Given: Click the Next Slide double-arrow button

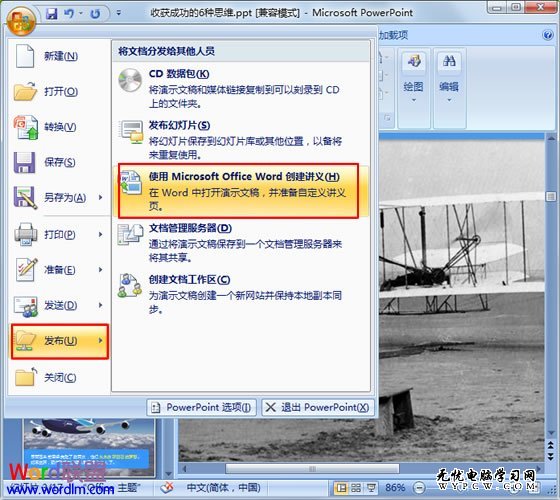Looking at the screenshot, I should 551,457.
